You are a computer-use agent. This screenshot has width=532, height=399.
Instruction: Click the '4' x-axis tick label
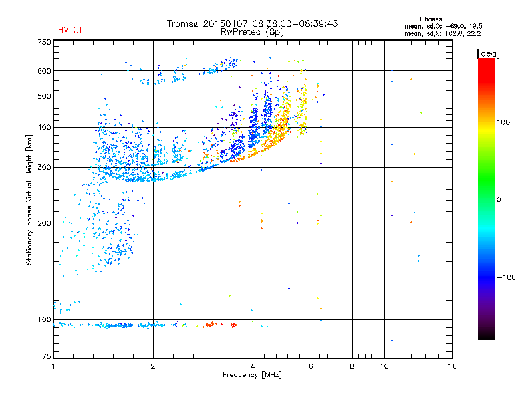pyautogui.click(x=253, y=366)
